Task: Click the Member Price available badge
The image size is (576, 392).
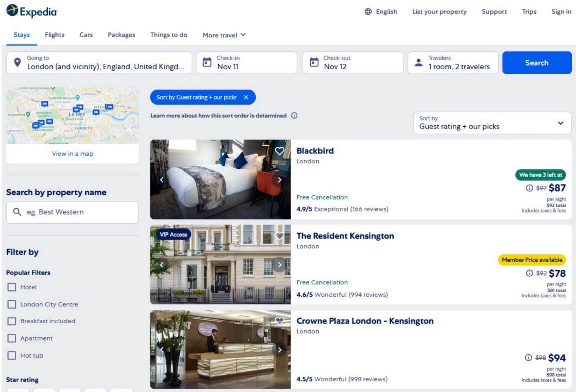Action: click(x=532, y=260)
